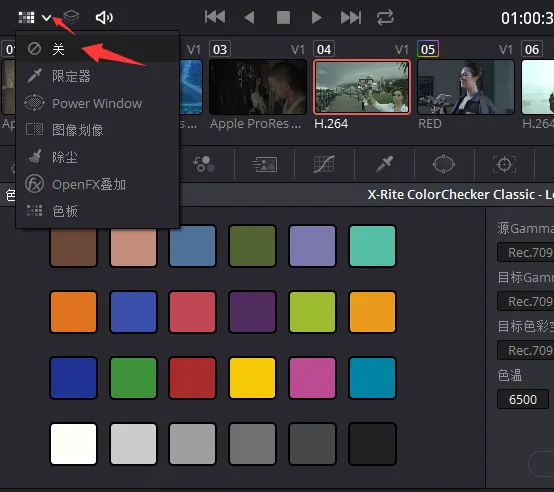Viewport: 554px width, 492px height.
Task: Open the motion effects palette icon
Action: click(264, 164)
